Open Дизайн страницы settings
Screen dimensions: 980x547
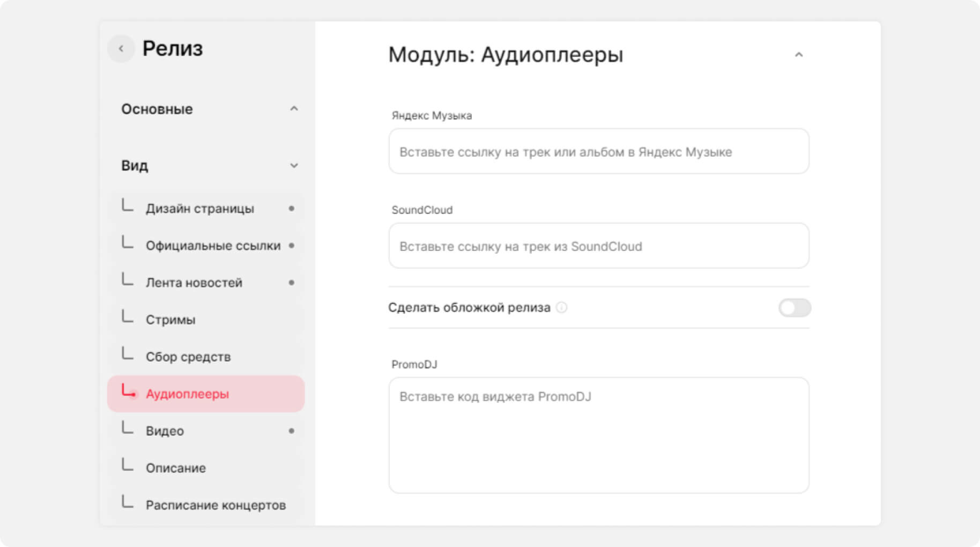click(x=200, y=209)
